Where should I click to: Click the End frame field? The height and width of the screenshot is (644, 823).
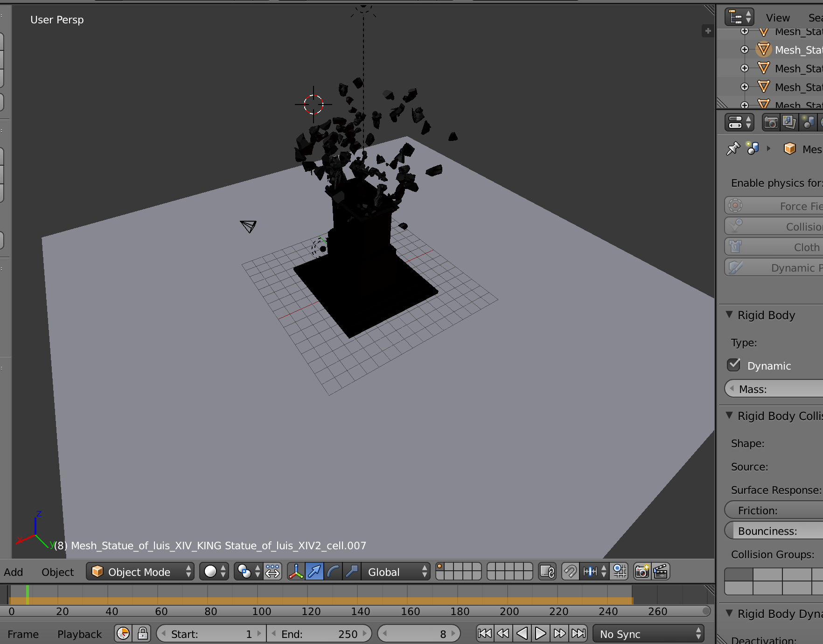click(320, 634)
